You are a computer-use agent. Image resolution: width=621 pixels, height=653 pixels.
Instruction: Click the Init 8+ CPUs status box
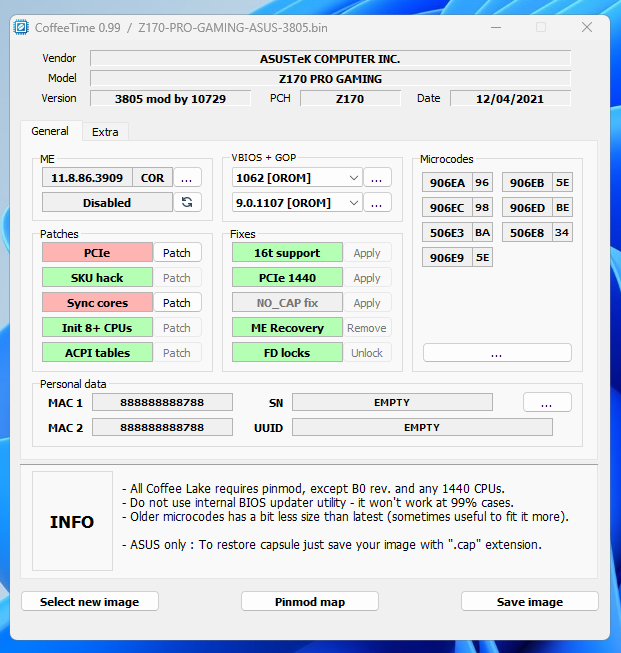point(97,328)
